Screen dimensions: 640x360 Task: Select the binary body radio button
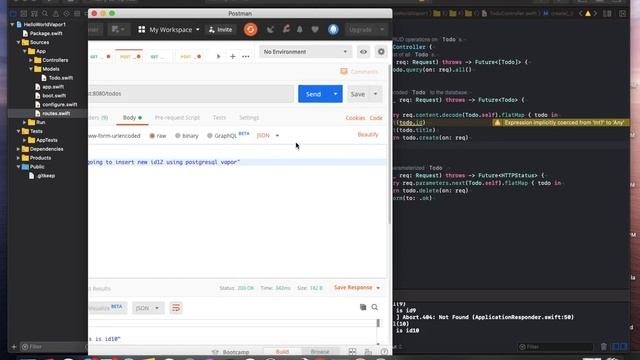click(178, 136)
